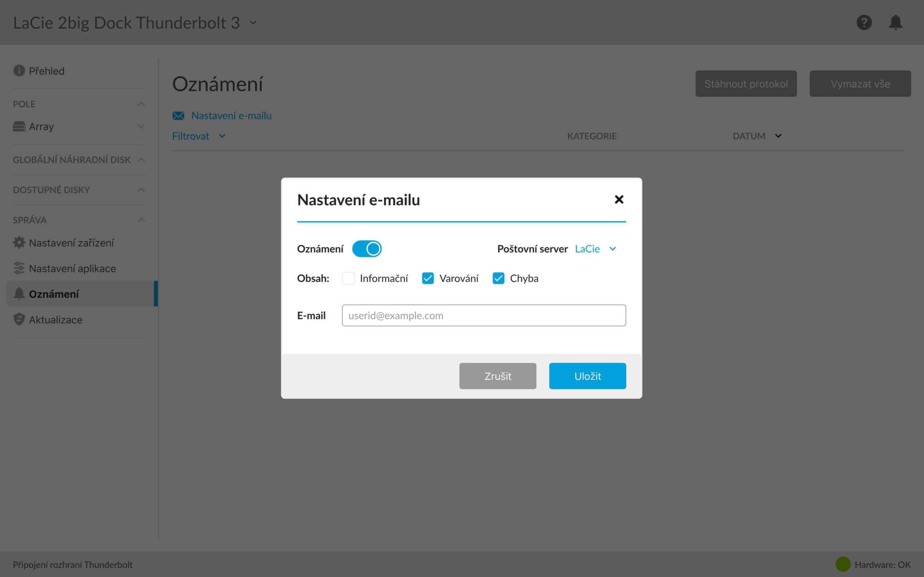
Task: Click the Přehled info icon
Action: tap(19, 71)
